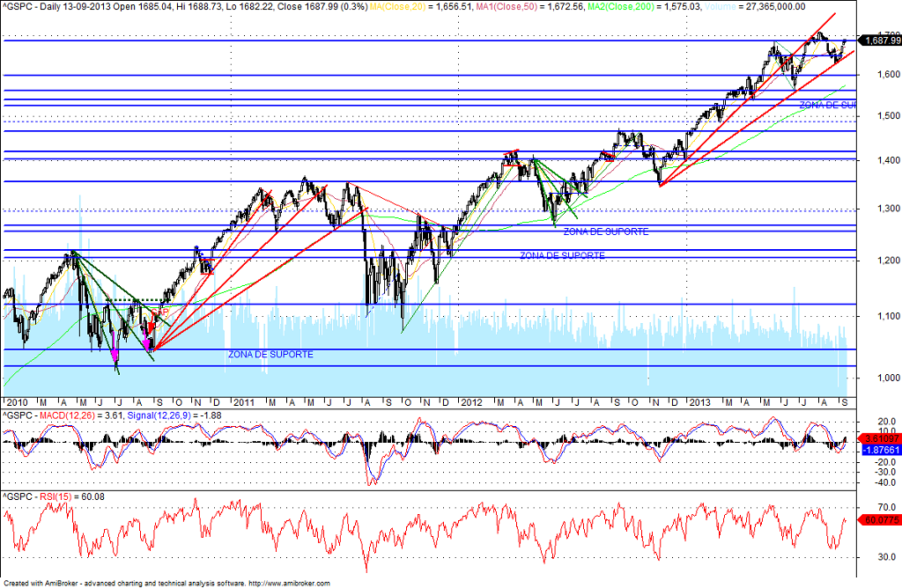Viewport: 902px width, 588px height.
Task: Click the 1,500 price axis label
Action: click(889, 115)
